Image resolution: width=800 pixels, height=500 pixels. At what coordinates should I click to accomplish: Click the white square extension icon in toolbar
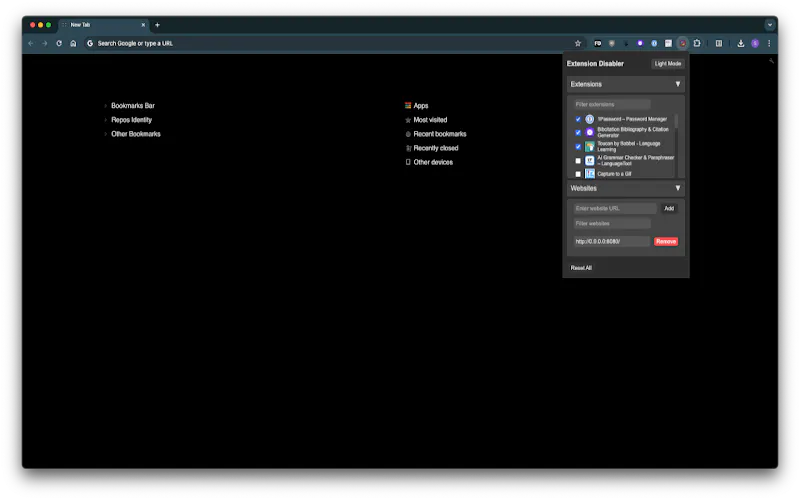pos(668,43)
